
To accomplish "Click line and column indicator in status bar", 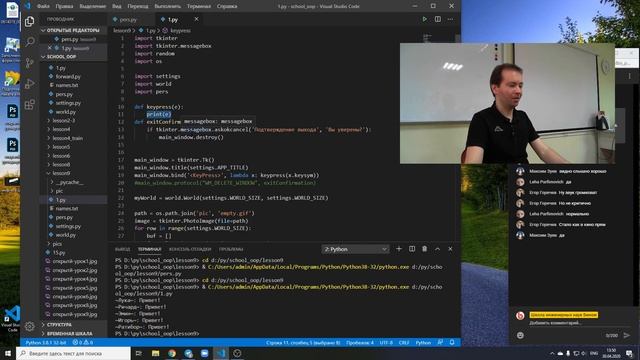I will coord(303,342).
